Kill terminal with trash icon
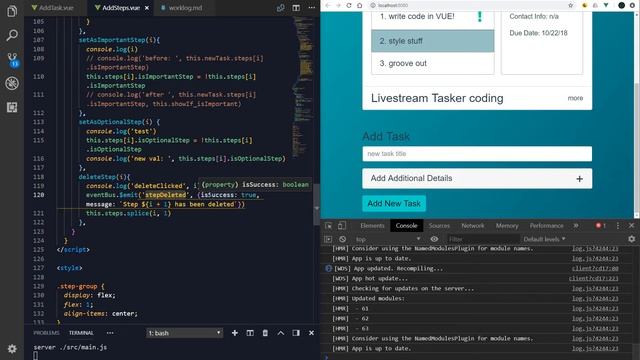The width and height of the screenshot is (640, 360). click(265, 333)
